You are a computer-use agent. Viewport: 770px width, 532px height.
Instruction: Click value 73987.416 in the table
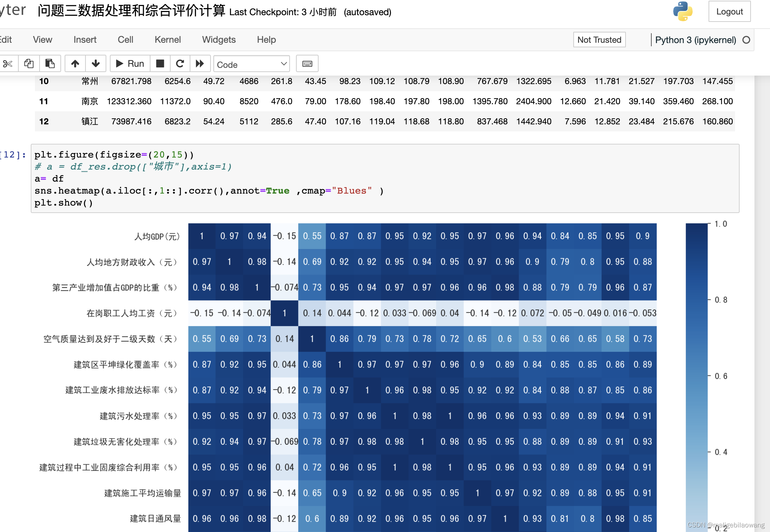pos(131,122)
